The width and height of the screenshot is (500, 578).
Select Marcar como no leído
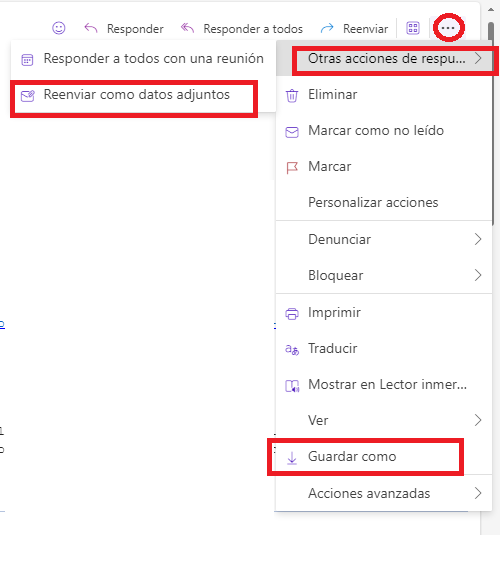point(384,130)
